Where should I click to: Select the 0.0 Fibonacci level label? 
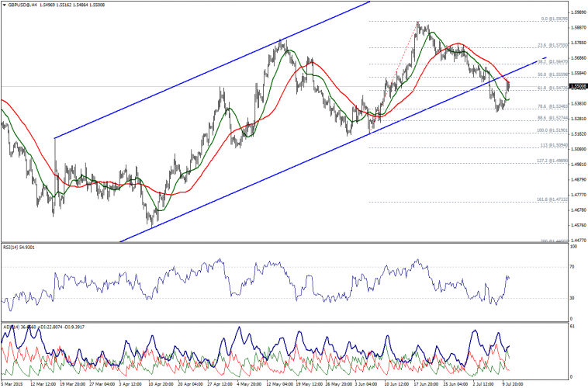[554, 19]
